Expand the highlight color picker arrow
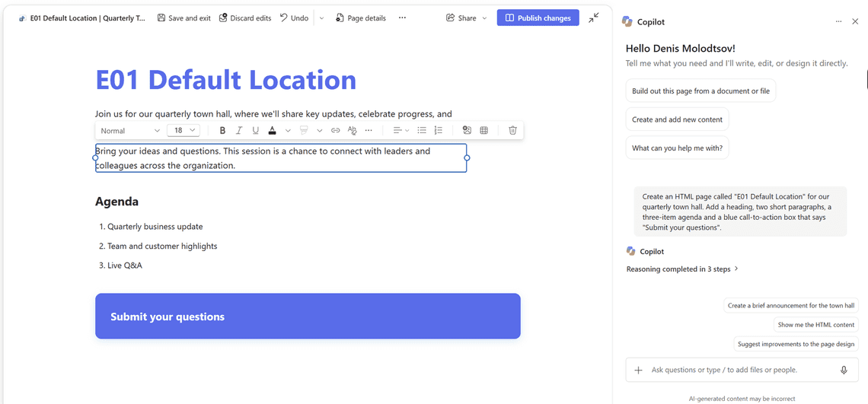Image resolution: width=868 pixels, height=404 pixels. tap(320, 131)
